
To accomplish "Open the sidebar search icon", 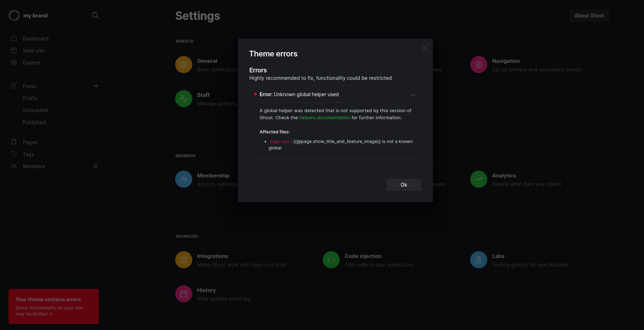I will click(95, 15).
